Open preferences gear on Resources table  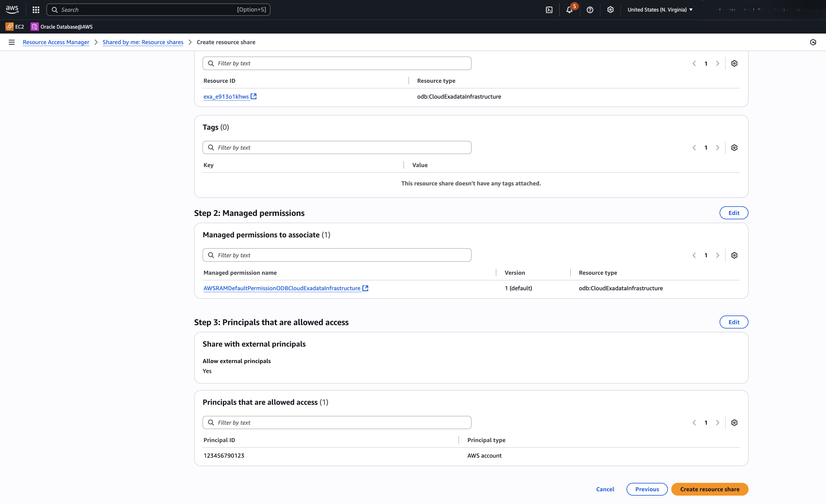pos(734,63)
